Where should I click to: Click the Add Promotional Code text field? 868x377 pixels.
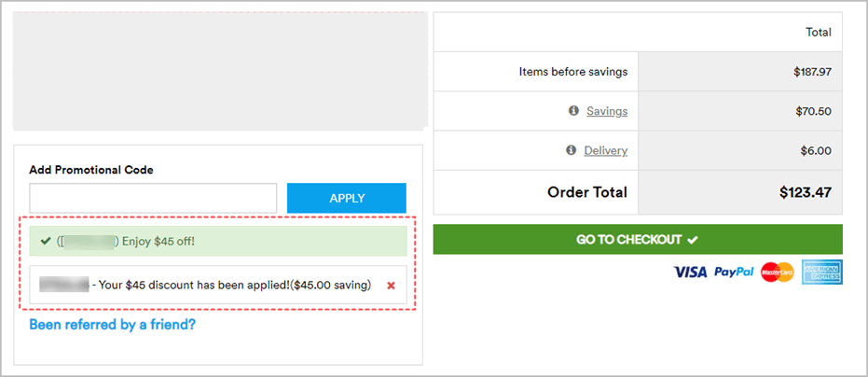[x=153, y=198]
